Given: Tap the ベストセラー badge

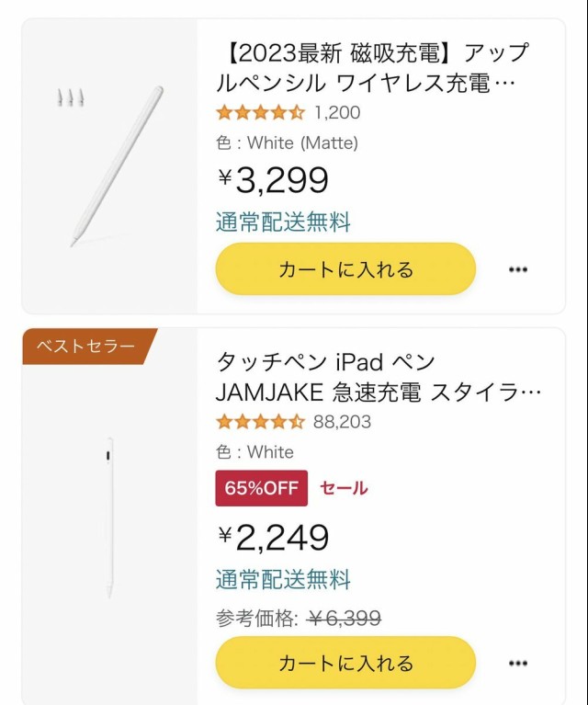Looking at the screenshot, I should pos(85,347).
